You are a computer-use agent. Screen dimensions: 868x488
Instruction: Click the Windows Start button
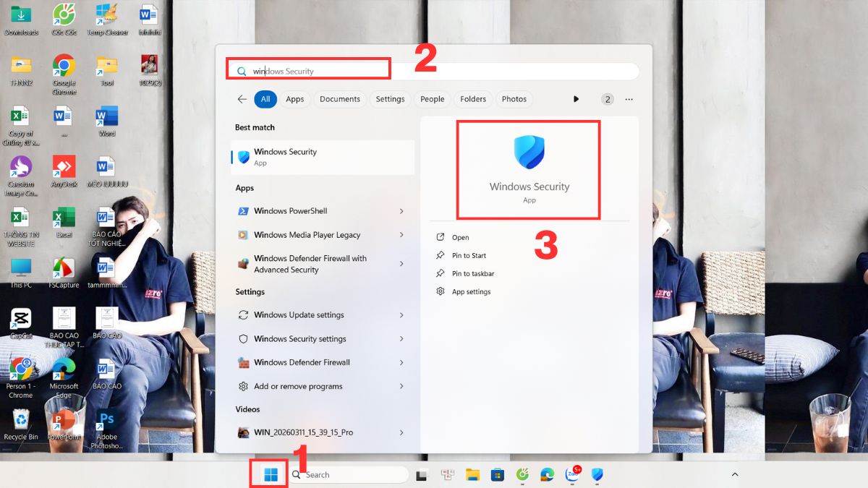click(x=271, y=474)
